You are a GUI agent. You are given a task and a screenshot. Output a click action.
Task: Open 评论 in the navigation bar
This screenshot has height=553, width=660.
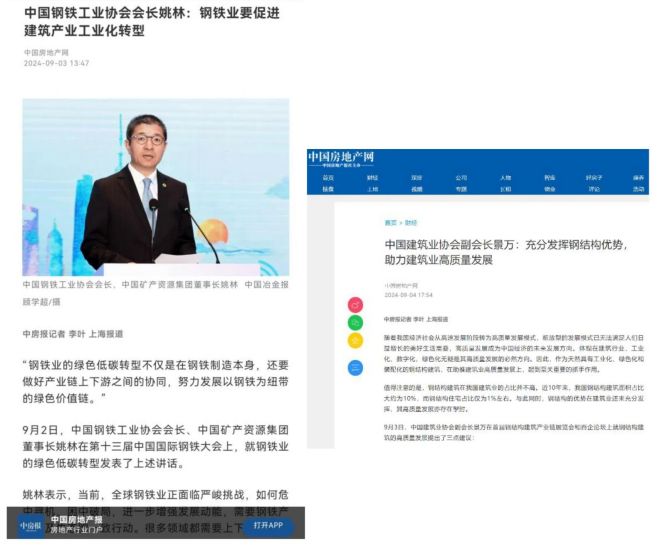[594, 188]
